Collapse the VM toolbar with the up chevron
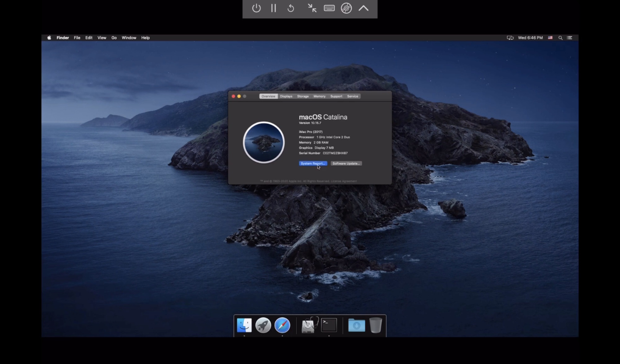The image size is (620, 364). pos(364,8)
